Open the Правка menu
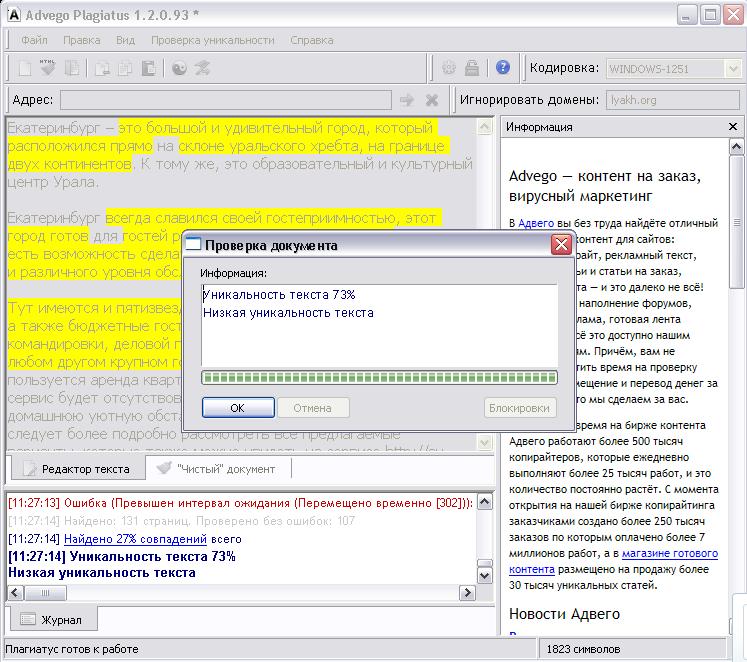Image resolution: width=747 pixels, height=662 pixels. [81, 40]
